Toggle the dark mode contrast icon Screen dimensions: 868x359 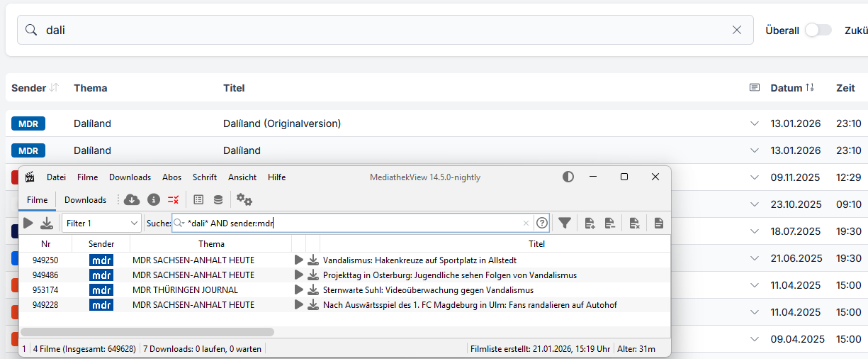[568, 177]
